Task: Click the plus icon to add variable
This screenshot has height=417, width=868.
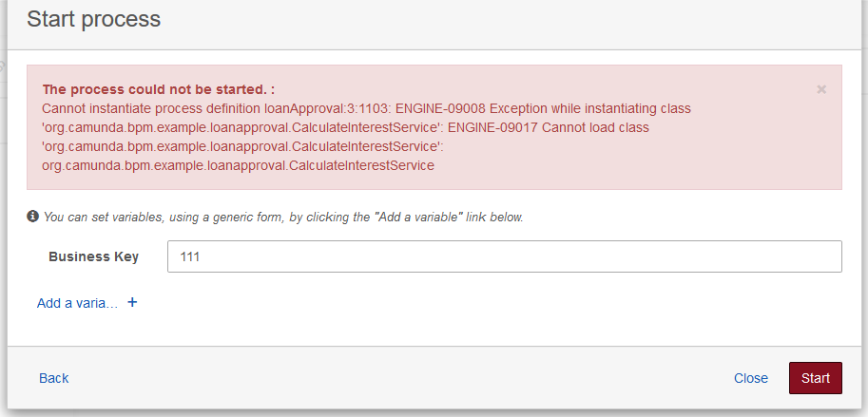Action: (x=132, y=303)
